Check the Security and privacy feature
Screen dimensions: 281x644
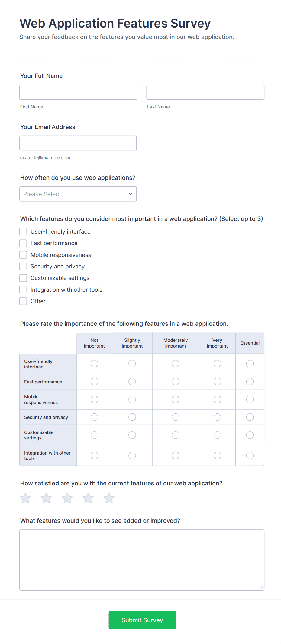point(23,266)
